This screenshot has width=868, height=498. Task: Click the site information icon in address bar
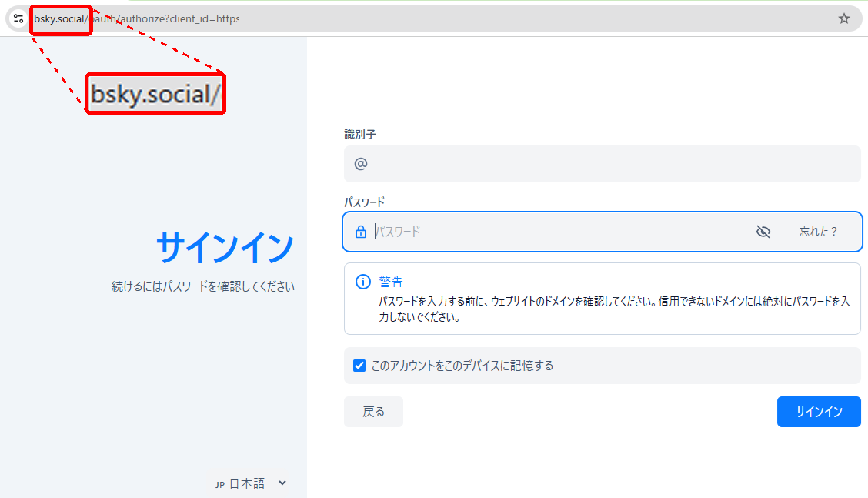(x=18, y=18)
